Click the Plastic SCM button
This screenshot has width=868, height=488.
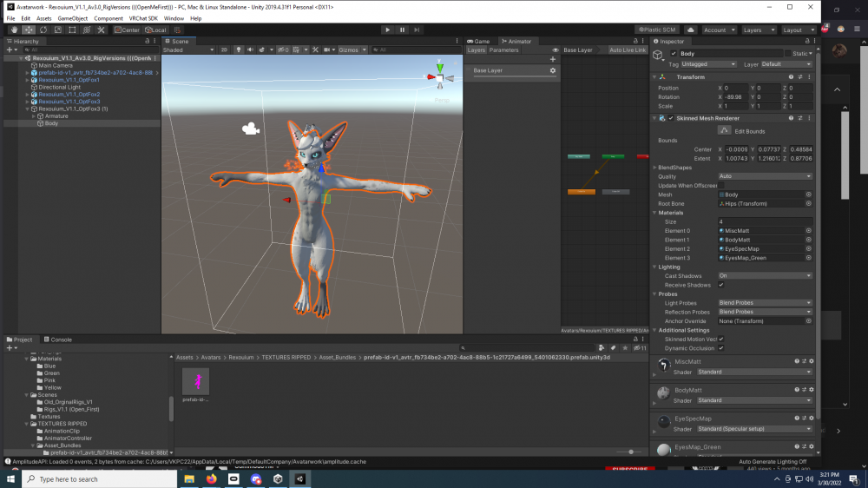(657, 30)
